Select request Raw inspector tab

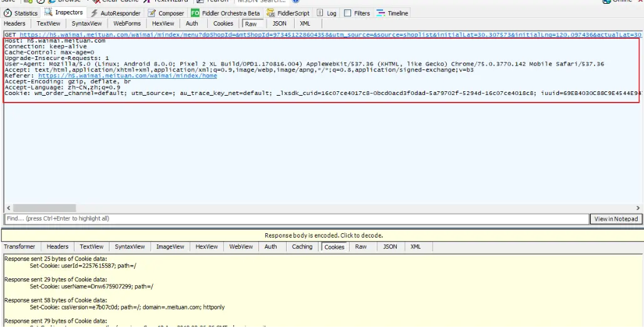coord(251,24)
